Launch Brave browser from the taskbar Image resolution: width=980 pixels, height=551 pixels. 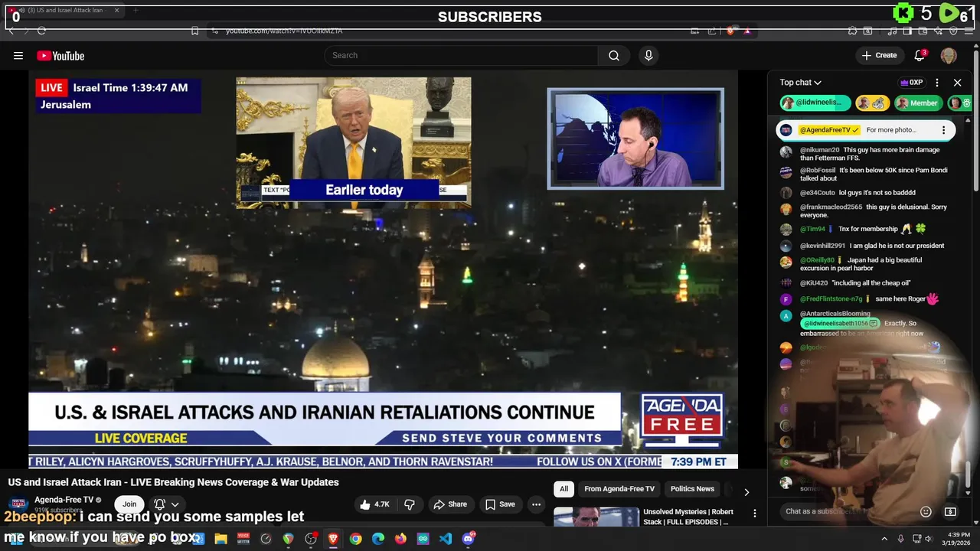click(x=333, y=539)
